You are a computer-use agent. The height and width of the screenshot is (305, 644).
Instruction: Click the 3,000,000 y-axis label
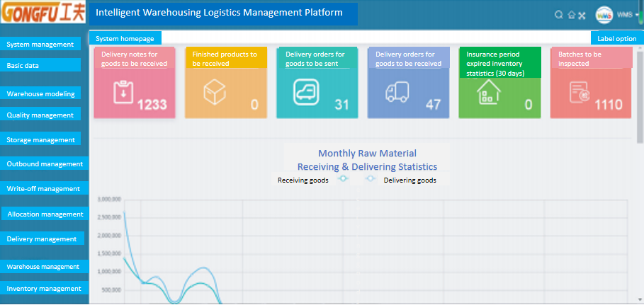(109, 199)
